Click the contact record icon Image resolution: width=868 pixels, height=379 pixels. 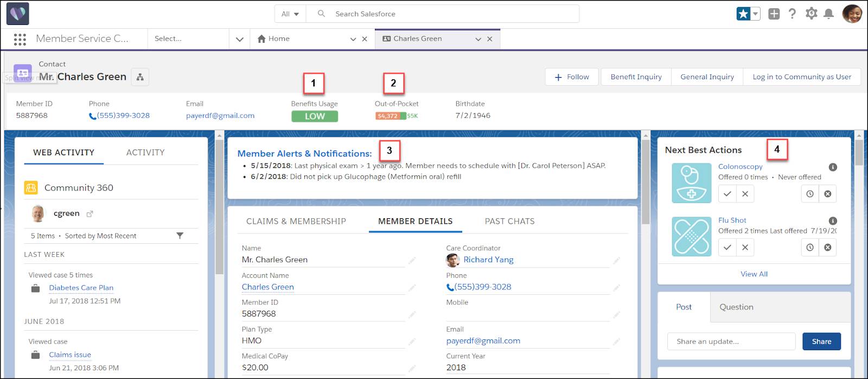tap(23, 72)
